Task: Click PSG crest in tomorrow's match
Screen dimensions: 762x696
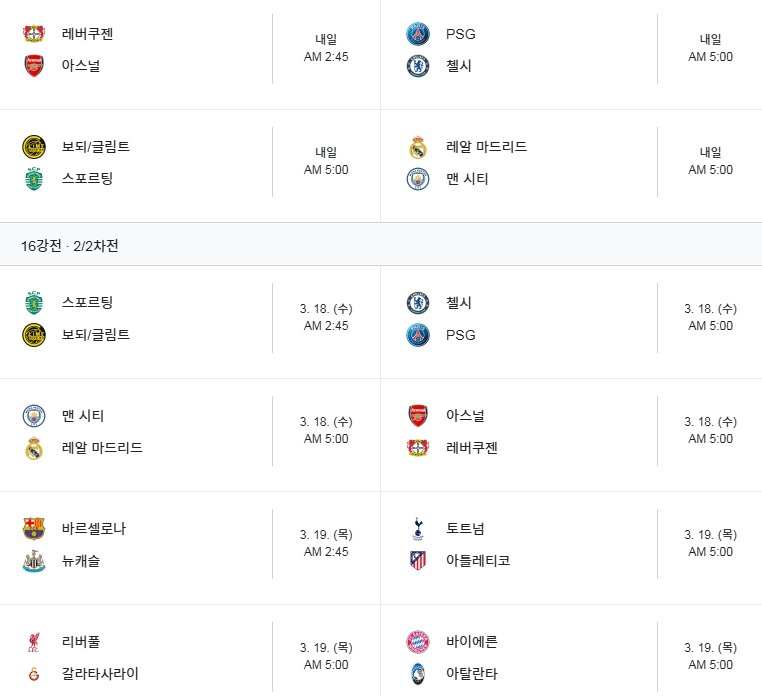Action: click(418, 34)
